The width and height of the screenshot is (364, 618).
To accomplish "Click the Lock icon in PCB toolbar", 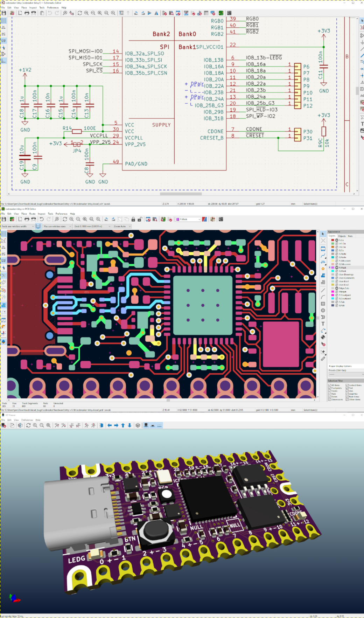I will pyautogui.click(x=133, y=219).
